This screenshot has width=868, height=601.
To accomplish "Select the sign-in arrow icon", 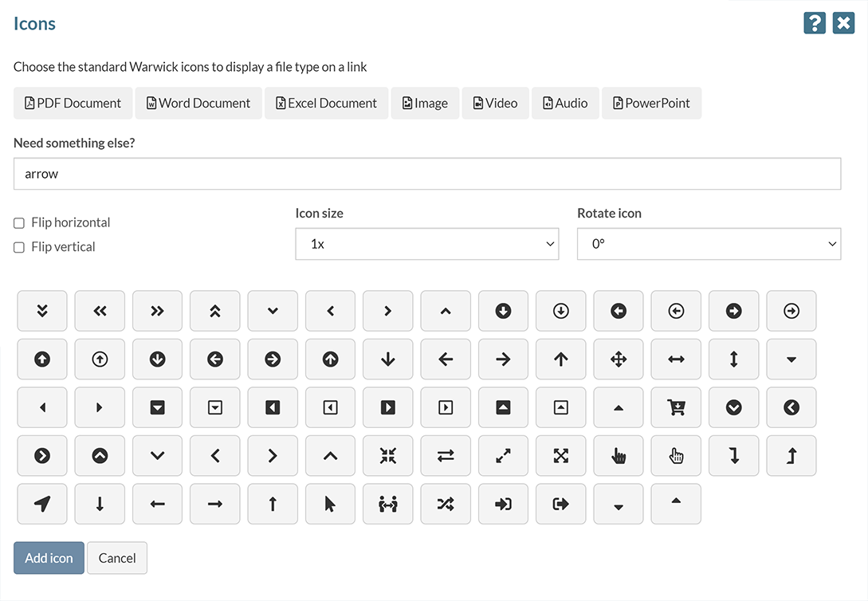I will [503, 504].
